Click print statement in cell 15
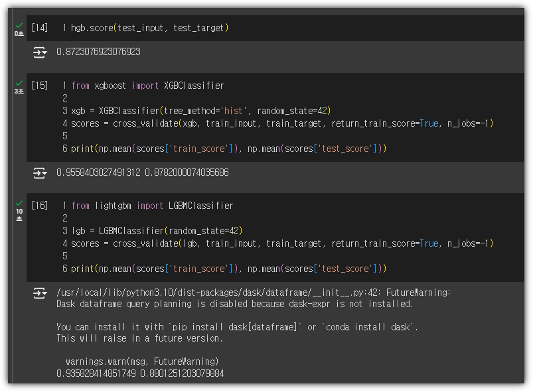The width and height of the screenshot is (533, 392). (x=229, y=149)
